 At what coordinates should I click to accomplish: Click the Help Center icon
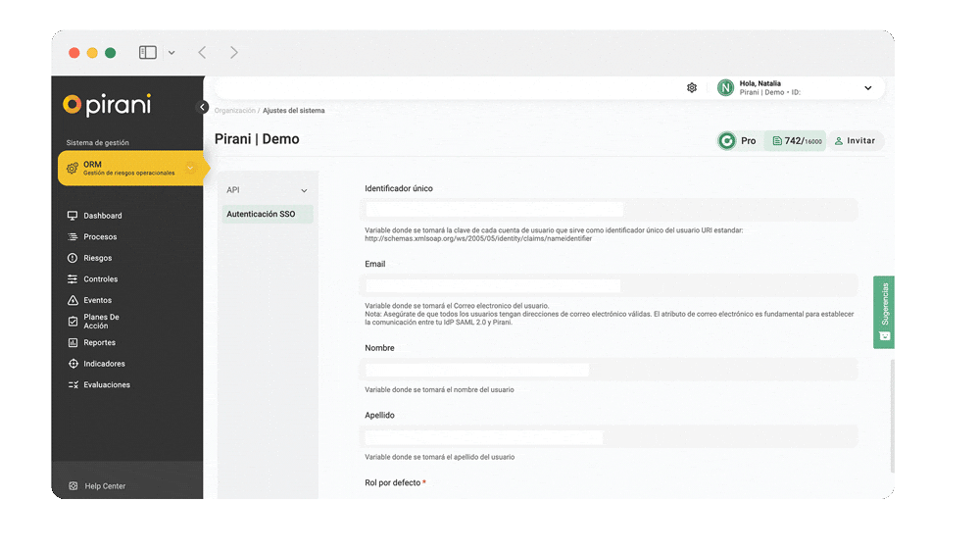73,486
